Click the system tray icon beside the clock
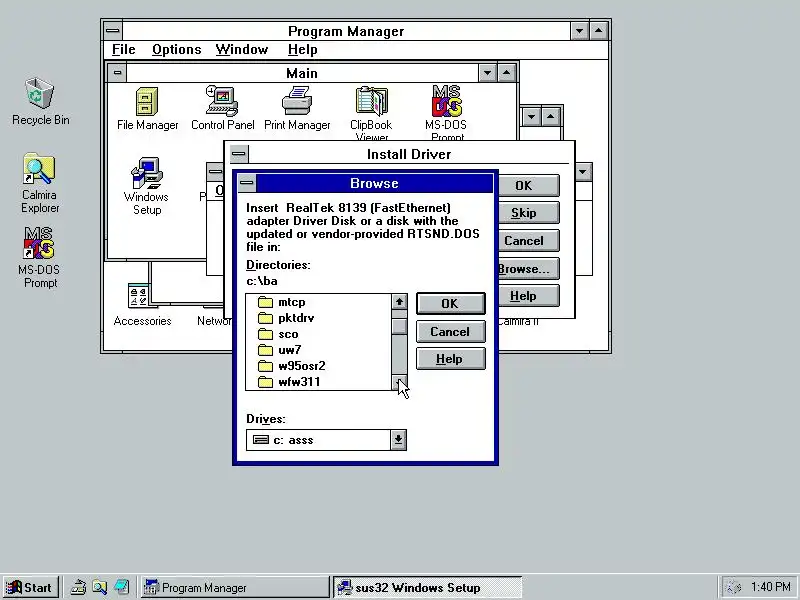This screenshot has height=600, width=800. (x=734, y=587)
